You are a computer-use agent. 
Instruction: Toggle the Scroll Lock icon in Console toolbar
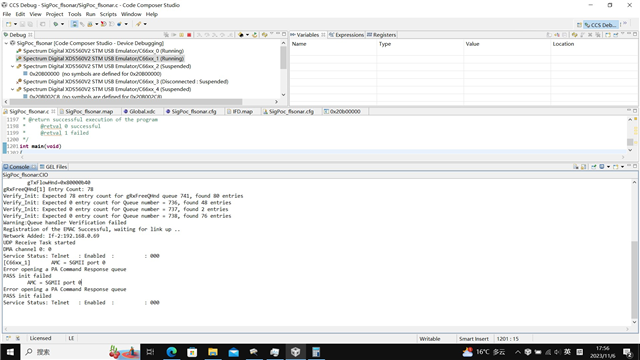click(x=584, y=167)
